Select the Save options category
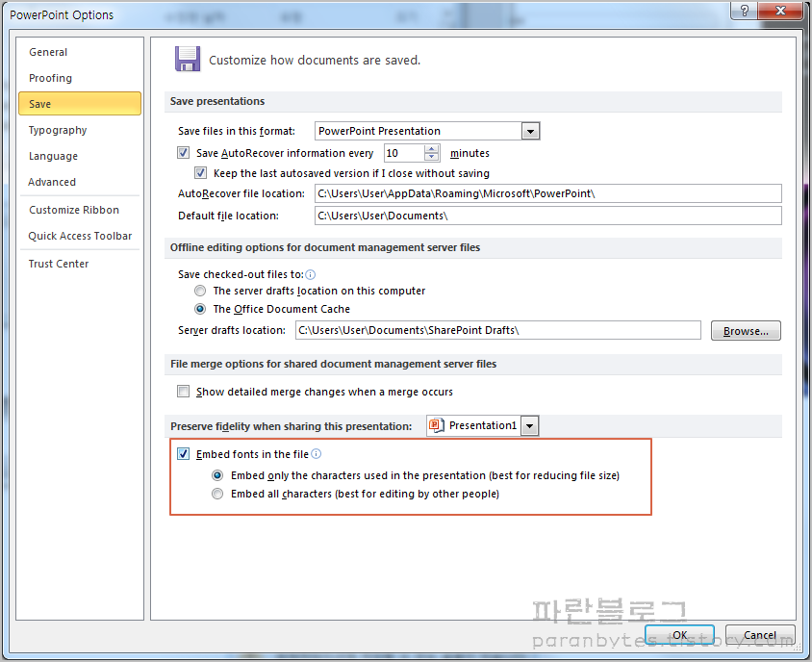The height and width of the screenshot is (662, 812). coord(80,104)
